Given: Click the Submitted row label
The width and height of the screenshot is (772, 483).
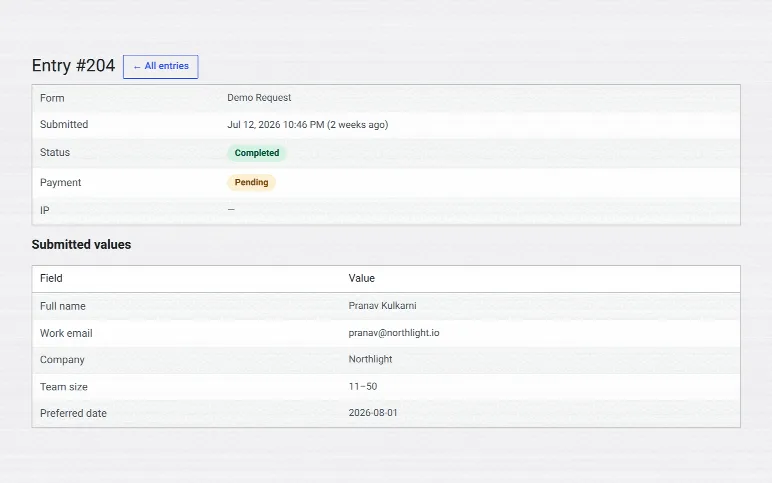Looking at the screenshot, I should pyautogui.click(x=64, y=124).
